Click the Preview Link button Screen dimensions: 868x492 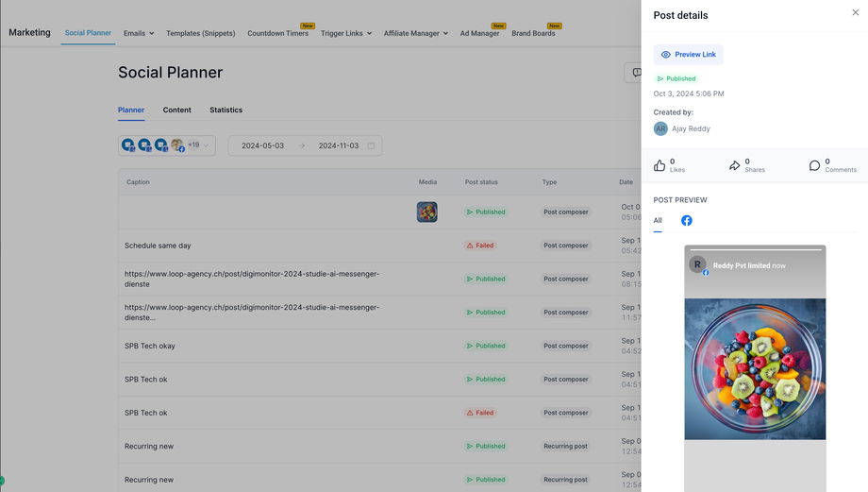point(688,55)
